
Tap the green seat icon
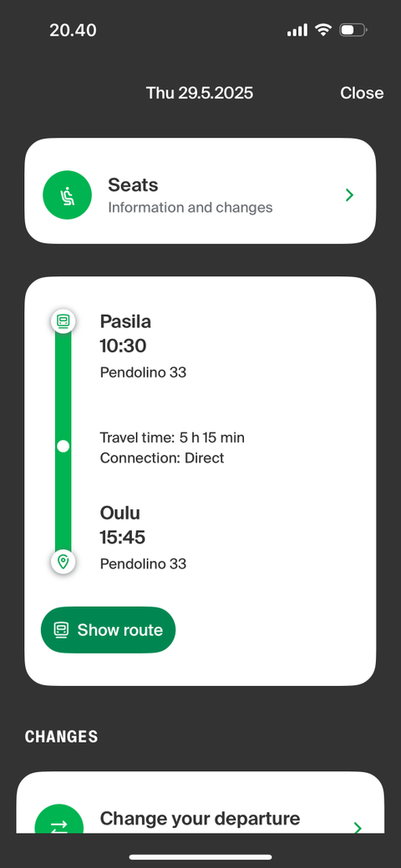coord(67,194)
